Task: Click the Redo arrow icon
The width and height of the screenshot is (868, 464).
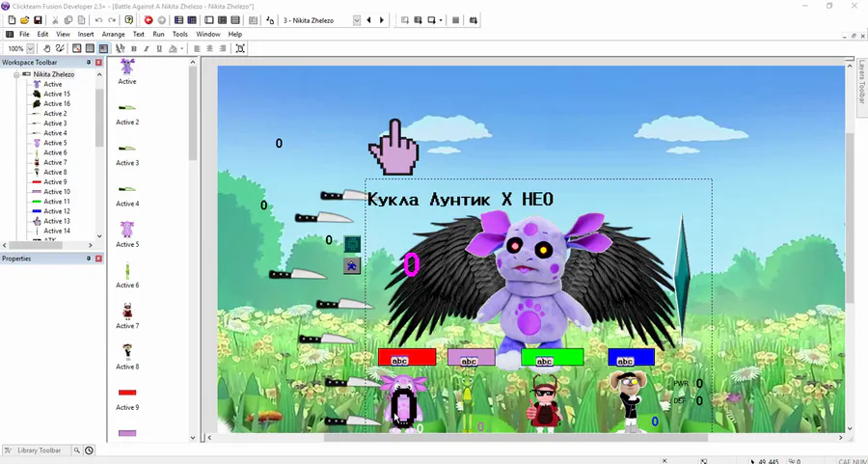Action: coord(112,20)
